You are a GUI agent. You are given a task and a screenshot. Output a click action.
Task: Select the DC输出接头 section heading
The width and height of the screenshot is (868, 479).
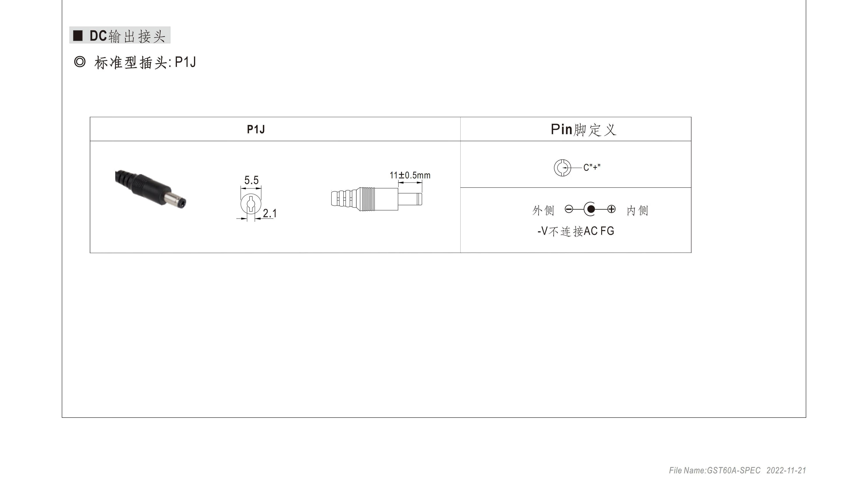(127, 36)
